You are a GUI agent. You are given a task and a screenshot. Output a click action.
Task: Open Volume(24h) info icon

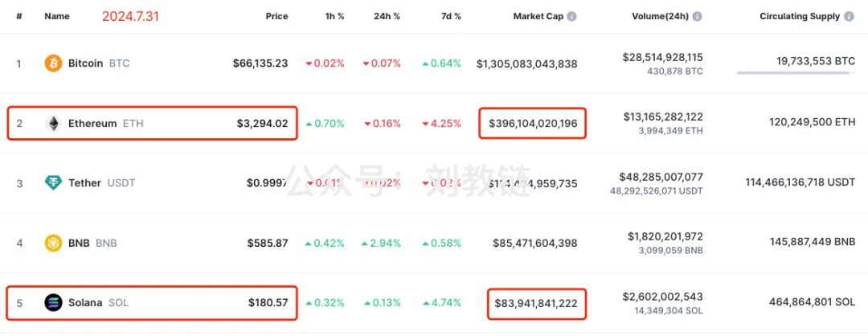698,17
